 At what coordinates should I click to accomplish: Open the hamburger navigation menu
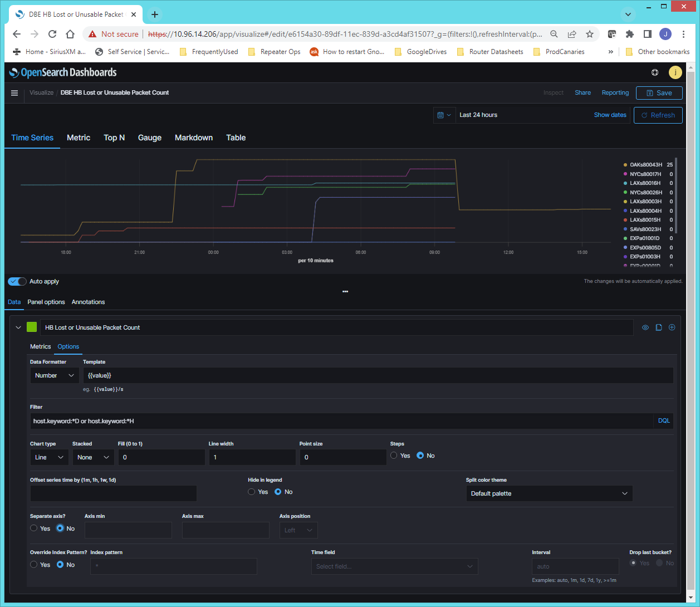coord(14,93)
